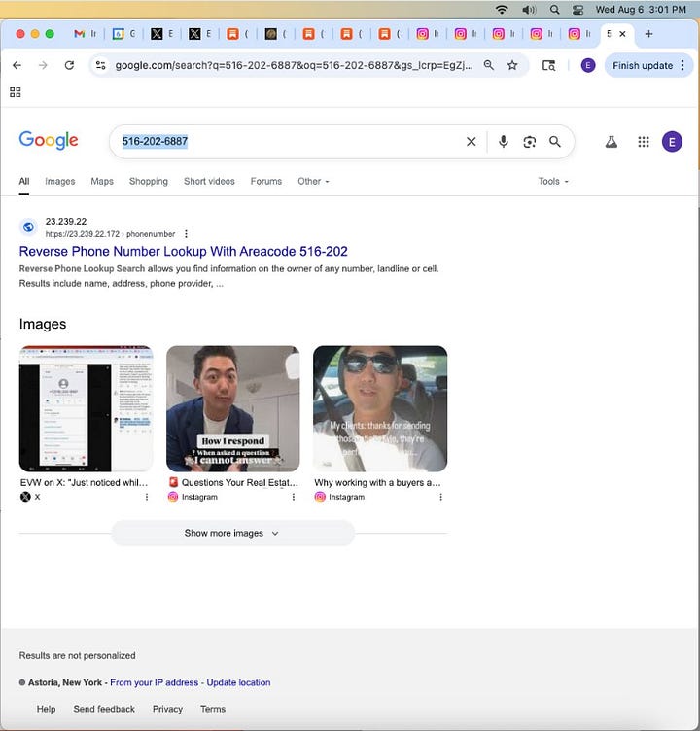Open a new tab with plus button
This screenshot has height=731, width=700.
[648, 34]
